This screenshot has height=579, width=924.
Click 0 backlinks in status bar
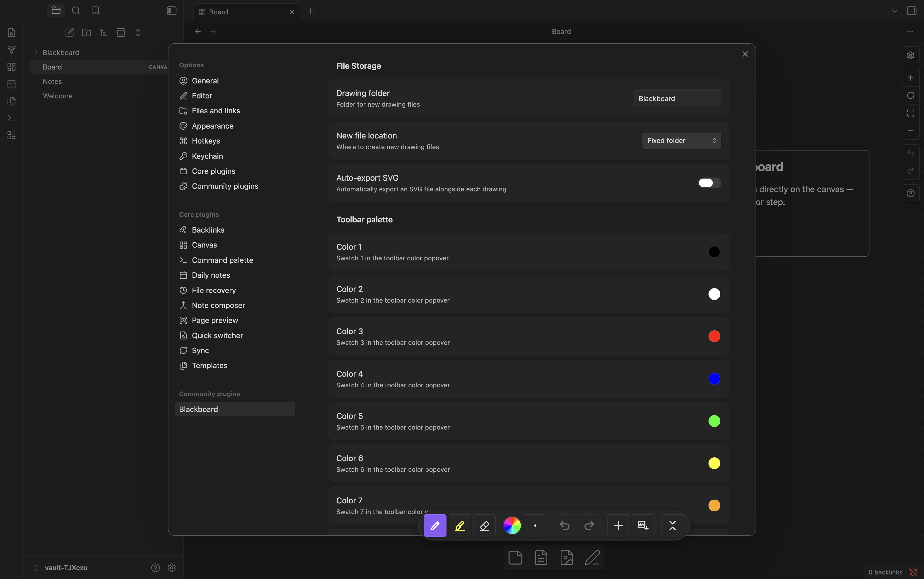click(x=885, y=572)
